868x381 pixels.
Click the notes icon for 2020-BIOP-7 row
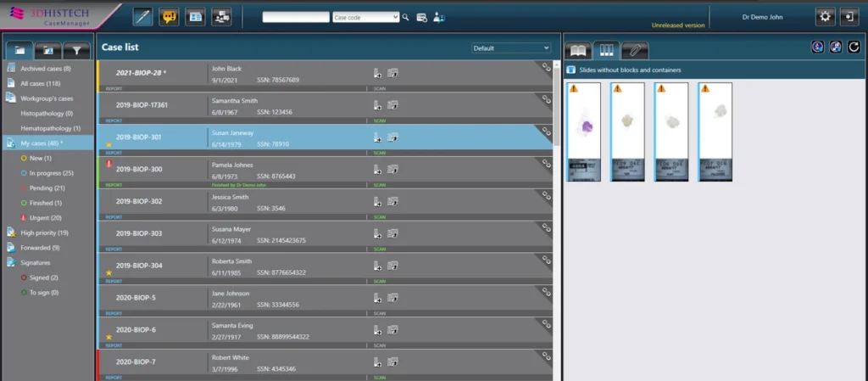point(393,361)
